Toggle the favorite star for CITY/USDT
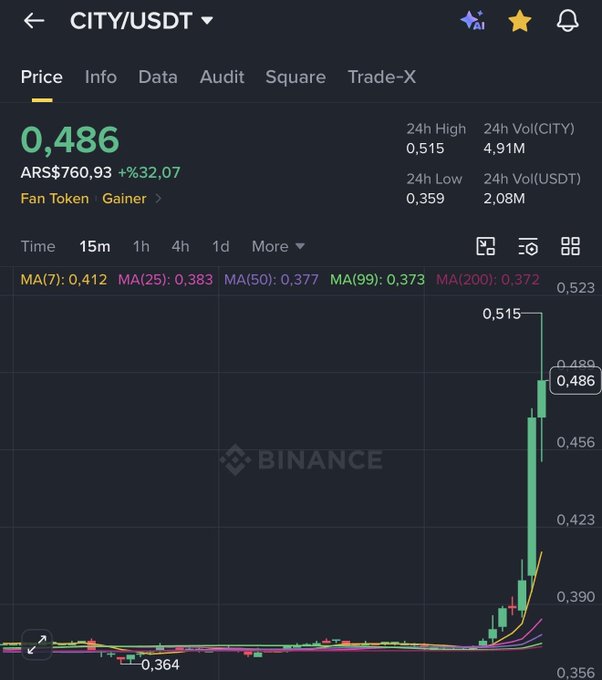The image size is (602, 680). [x=520, y=21]
